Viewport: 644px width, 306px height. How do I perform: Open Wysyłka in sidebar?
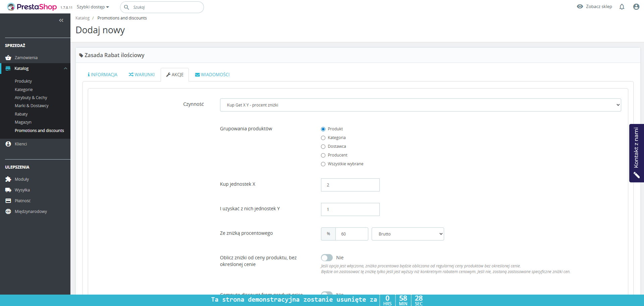coord(22,190)
